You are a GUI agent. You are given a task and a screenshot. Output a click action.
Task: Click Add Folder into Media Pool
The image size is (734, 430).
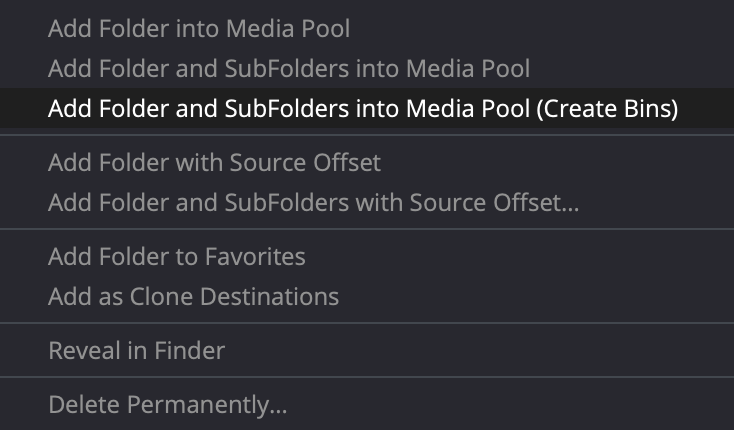(x=199, y=29)
